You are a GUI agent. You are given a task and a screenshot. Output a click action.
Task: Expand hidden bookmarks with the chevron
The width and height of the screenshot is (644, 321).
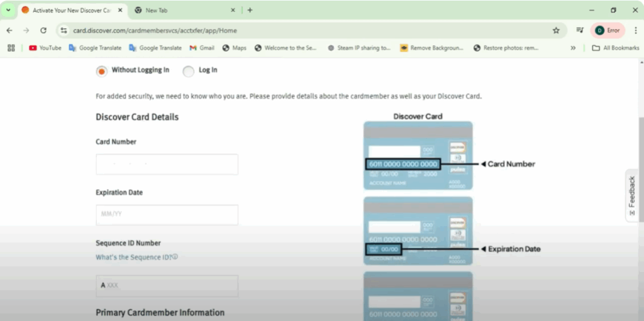pyautogui.click(x=573, y=48)
